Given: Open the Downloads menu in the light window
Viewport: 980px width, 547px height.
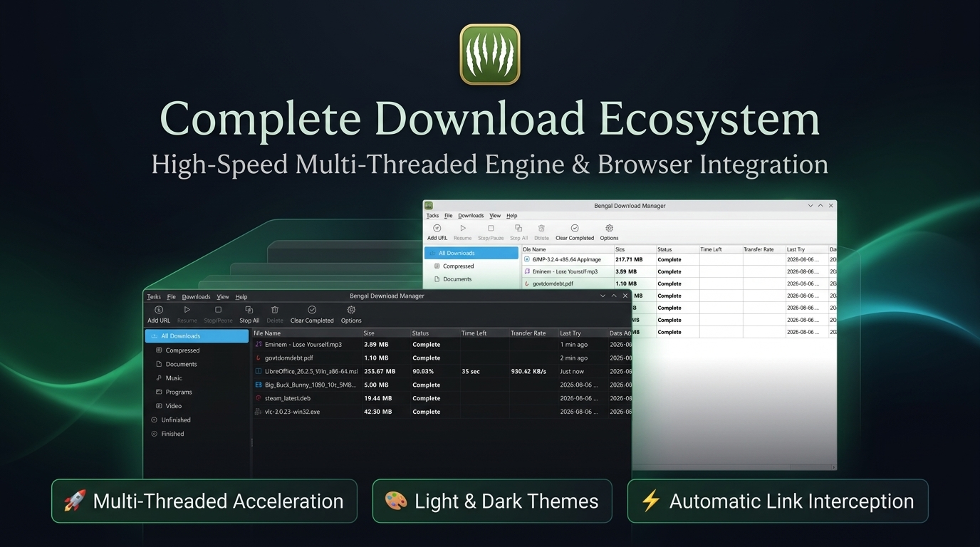Looking at the screenshot, I should tap(471, 216).
